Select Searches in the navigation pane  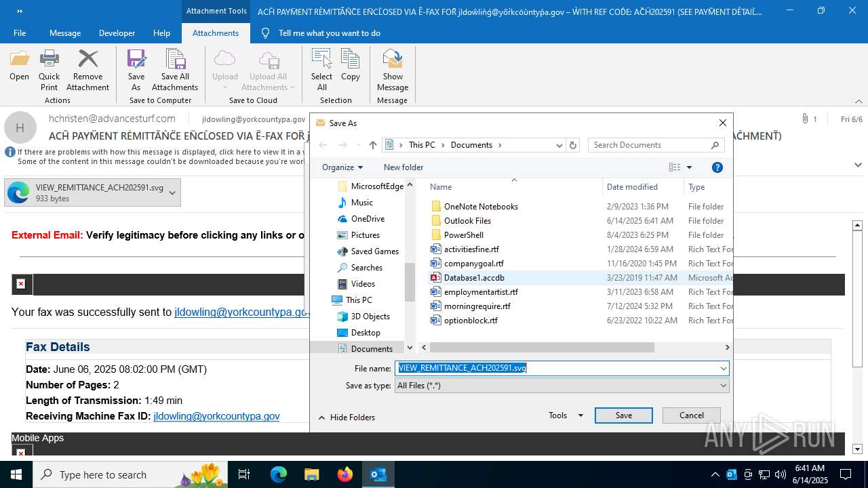point(366,267)
